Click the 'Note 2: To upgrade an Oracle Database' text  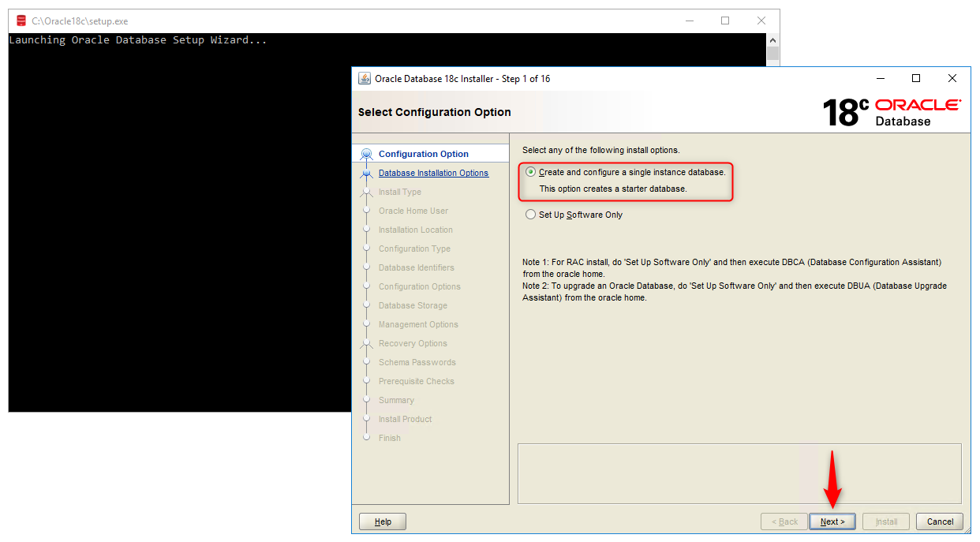(735, 291)
